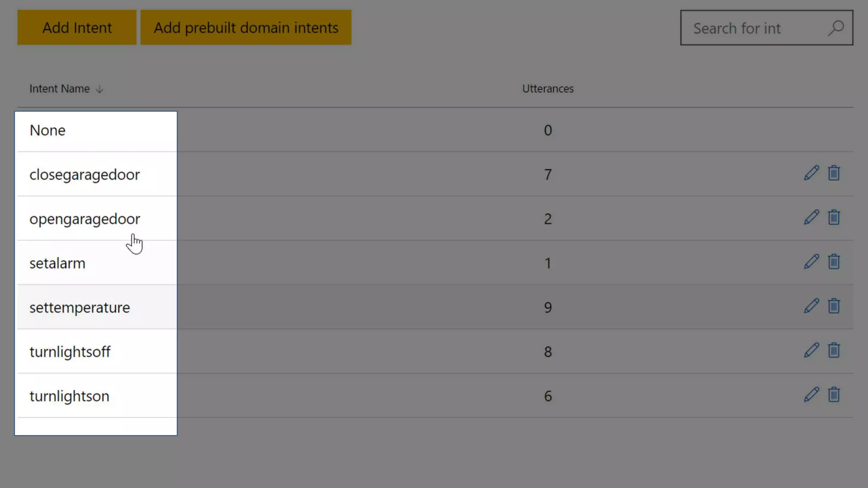Image resolution: width=868 pixels, height=488 pixels.
Task: Open the closegaragedoor intent
Action: (x=84, y=175)
